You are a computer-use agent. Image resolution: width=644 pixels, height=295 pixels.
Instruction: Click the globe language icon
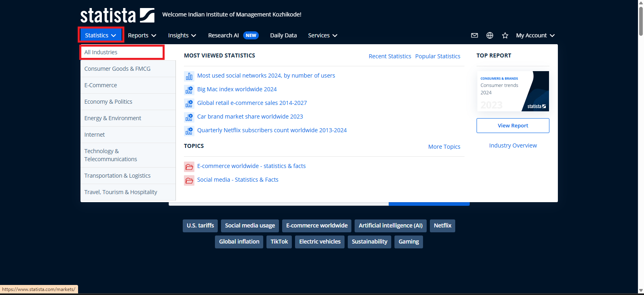(490, 35)
